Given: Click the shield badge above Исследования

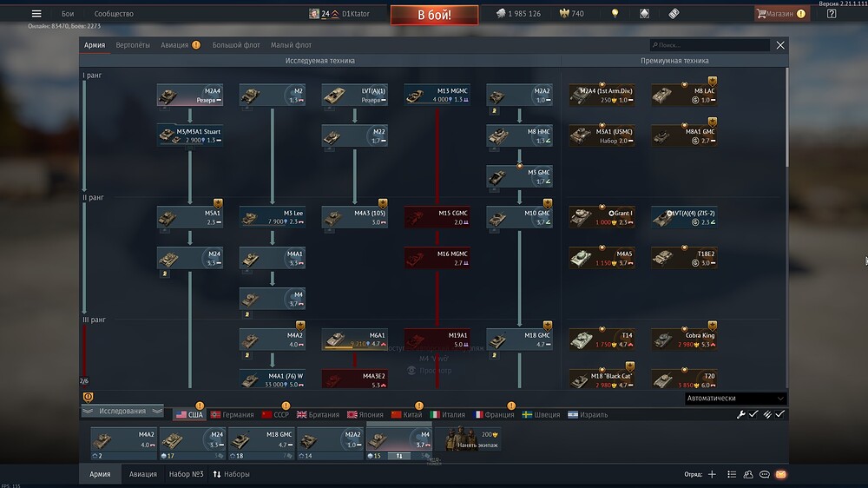Looking at the screenshot, I should coord(88,397).
